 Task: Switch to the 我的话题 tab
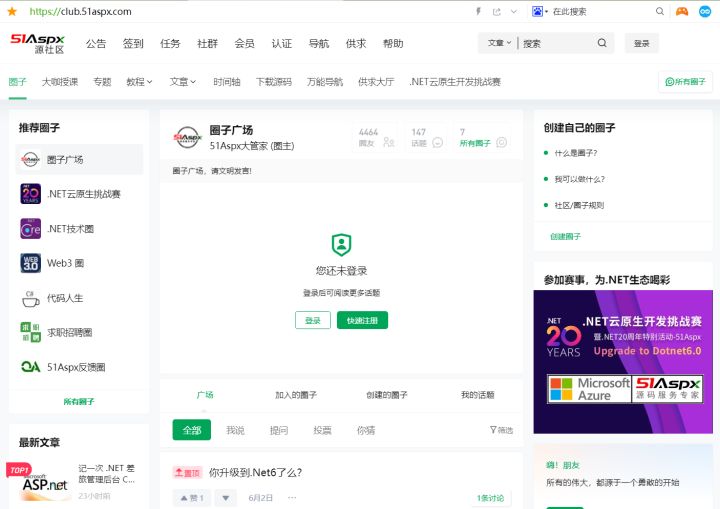pos(478,395)
